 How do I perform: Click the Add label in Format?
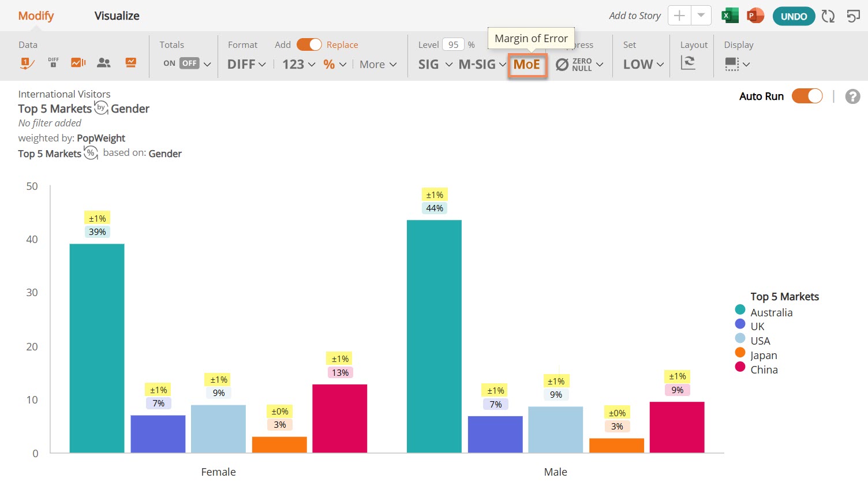coord(283,44)
